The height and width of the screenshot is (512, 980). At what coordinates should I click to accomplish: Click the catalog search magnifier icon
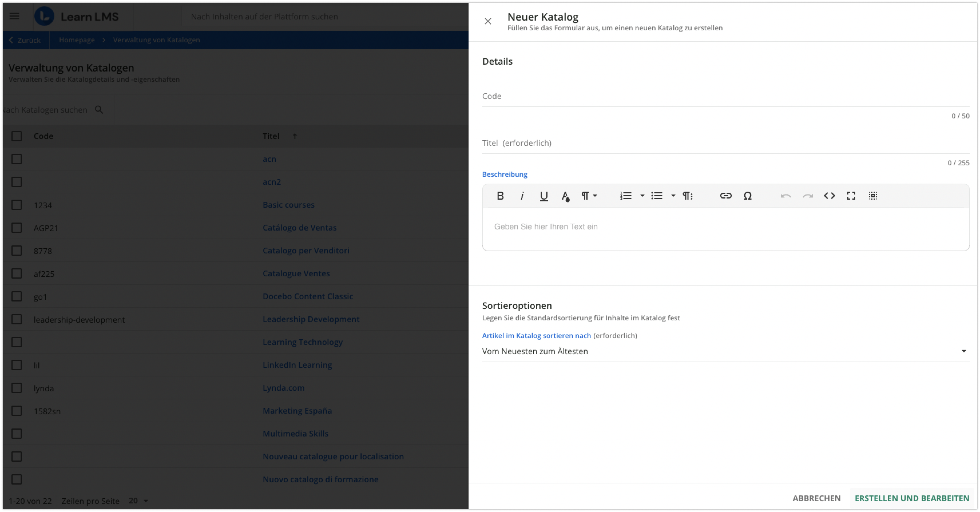coord(99,110)
